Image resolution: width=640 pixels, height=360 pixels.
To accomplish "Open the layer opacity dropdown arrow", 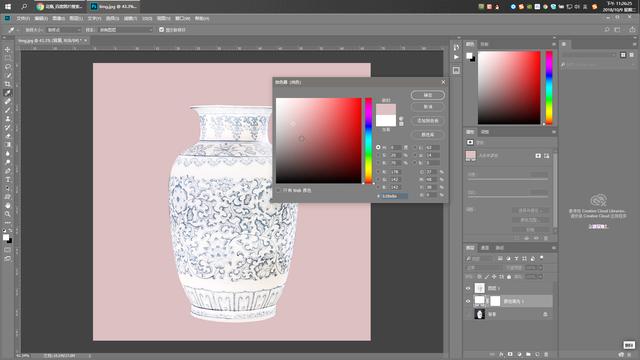I will 540,268.
